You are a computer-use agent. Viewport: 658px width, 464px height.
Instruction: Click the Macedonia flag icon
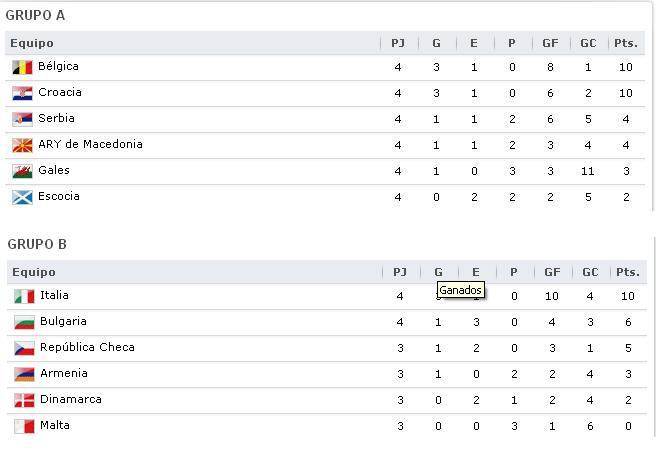point(22,145)
